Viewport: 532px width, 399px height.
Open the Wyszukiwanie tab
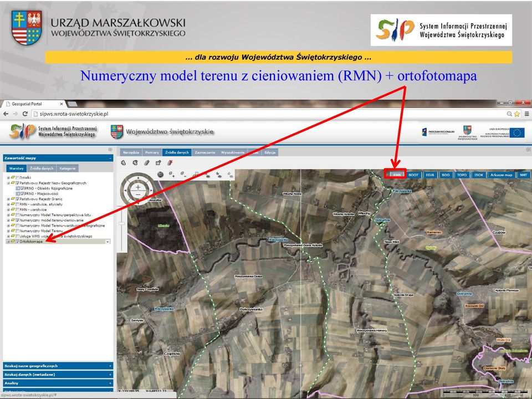233,153
